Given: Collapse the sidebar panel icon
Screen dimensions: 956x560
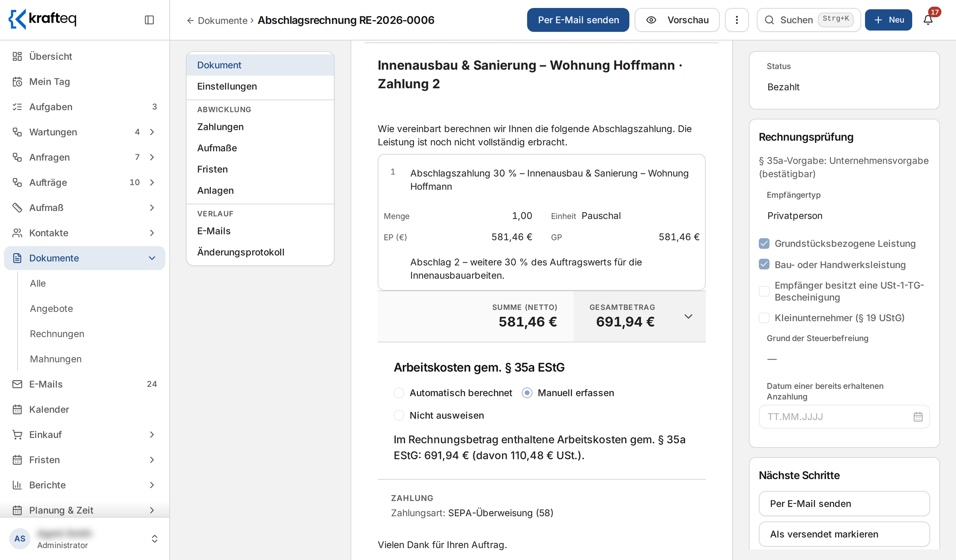Looking at the screenshot, I should coord(149,20).
